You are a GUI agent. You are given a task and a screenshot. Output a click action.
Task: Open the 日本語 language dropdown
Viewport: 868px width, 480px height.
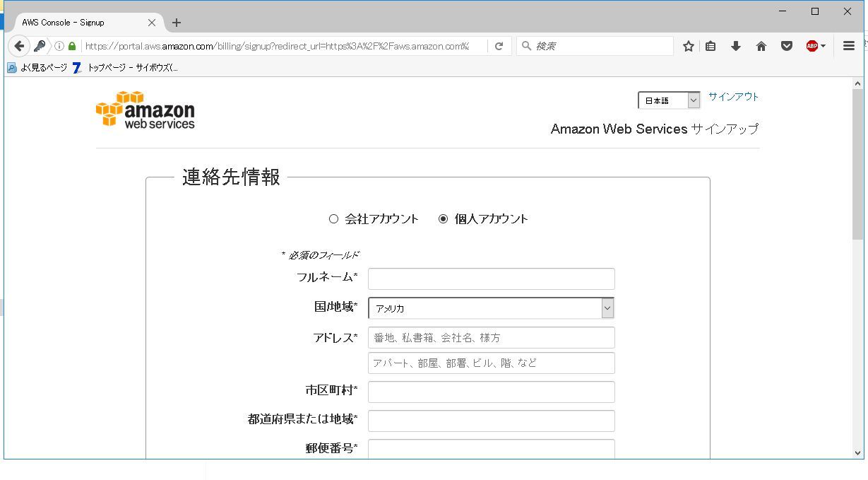669,100
